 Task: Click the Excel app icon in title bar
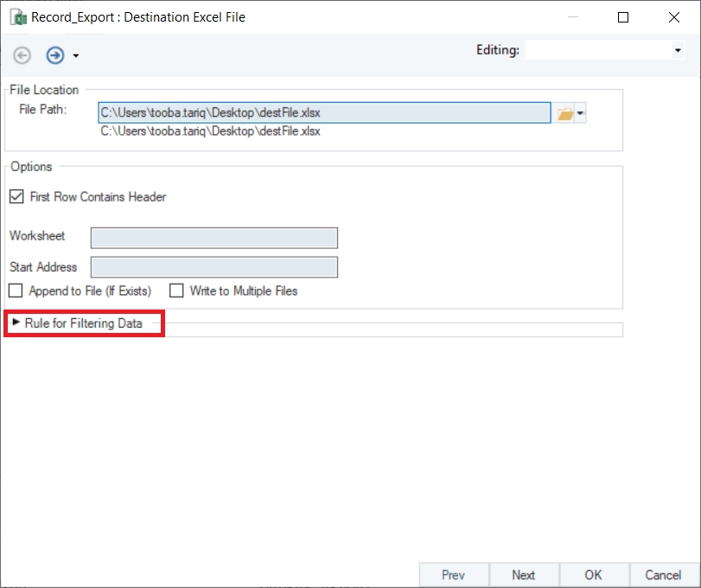click(16, 17)
